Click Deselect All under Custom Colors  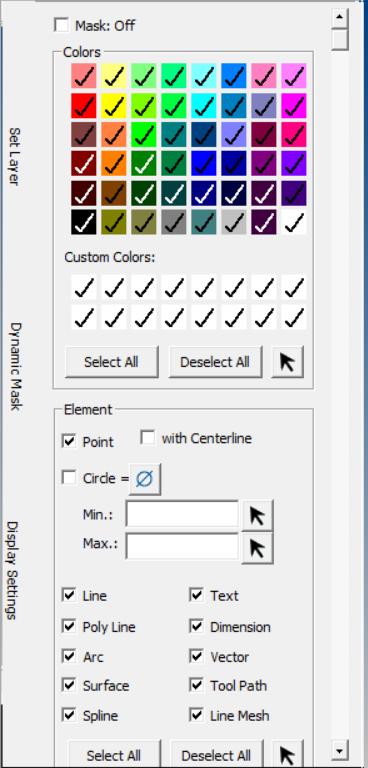coord(215,362)
